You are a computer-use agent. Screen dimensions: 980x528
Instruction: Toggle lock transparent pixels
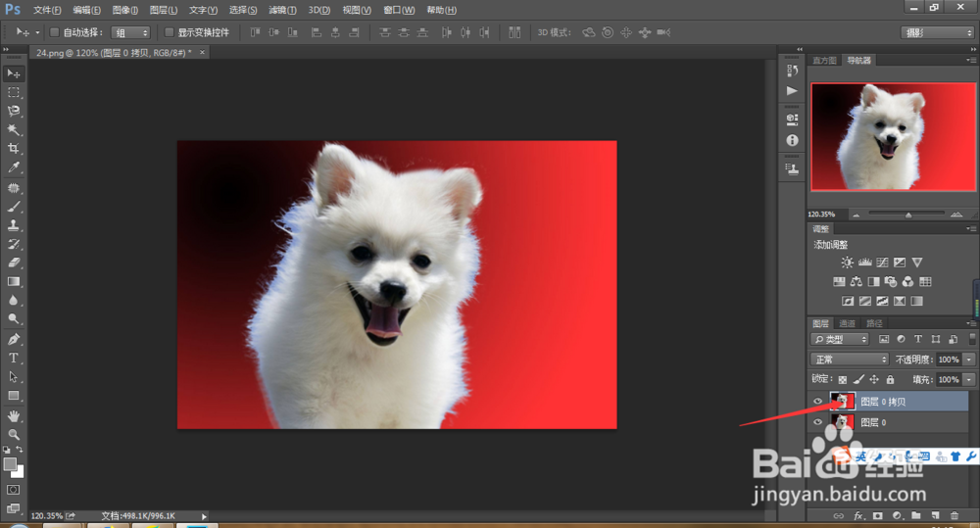pos(843,379)
